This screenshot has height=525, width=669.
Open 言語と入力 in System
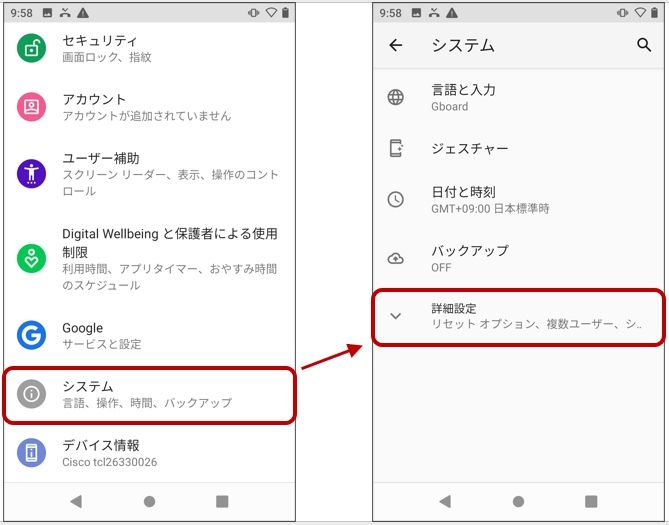tap(518, 97)
